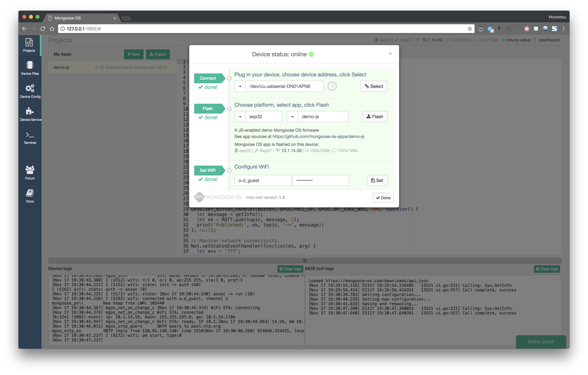Expand device address dropdown arrow
The height and width of the screenshot is (375, 588).
(x=240, y=86)
